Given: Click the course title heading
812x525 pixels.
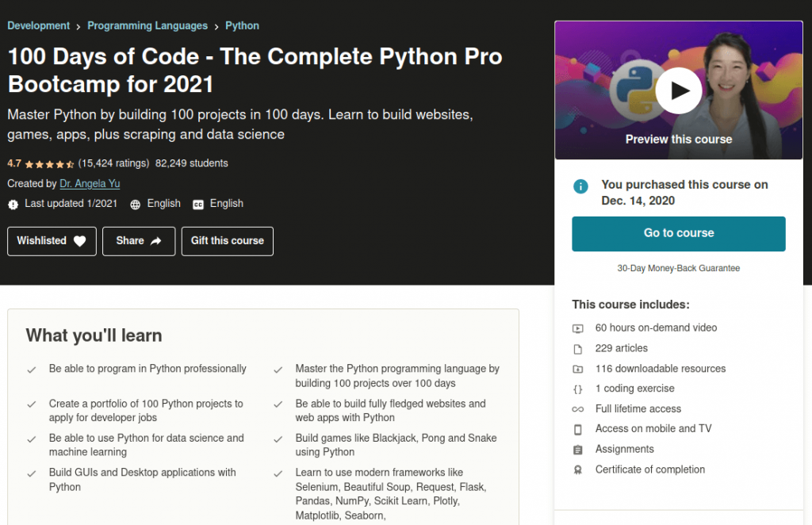Looking at the screenshot, I should pyautogui.click(x=255, y=71).
